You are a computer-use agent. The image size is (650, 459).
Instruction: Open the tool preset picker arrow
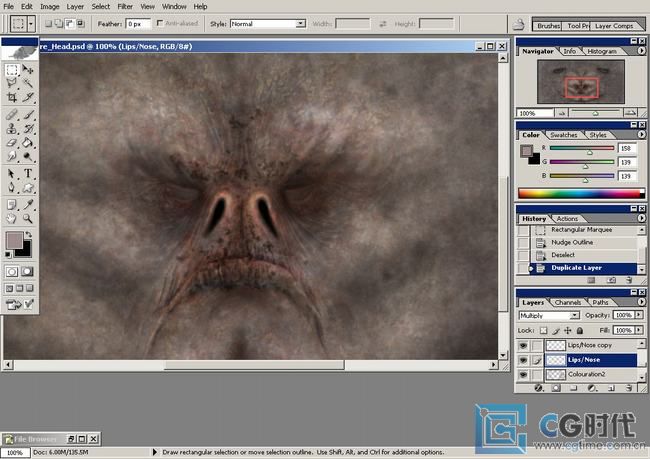click(31, 24)
